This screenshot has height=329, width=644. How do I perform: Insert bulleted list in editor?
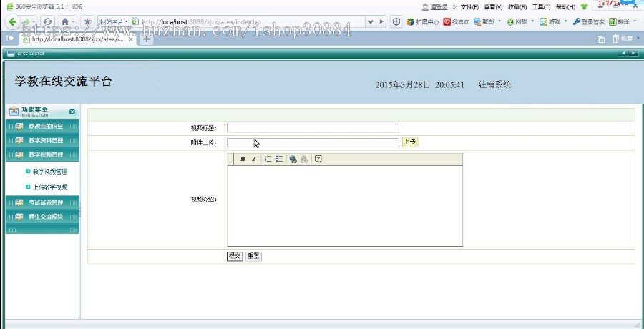pyautogui.click(x=280, y=159)
